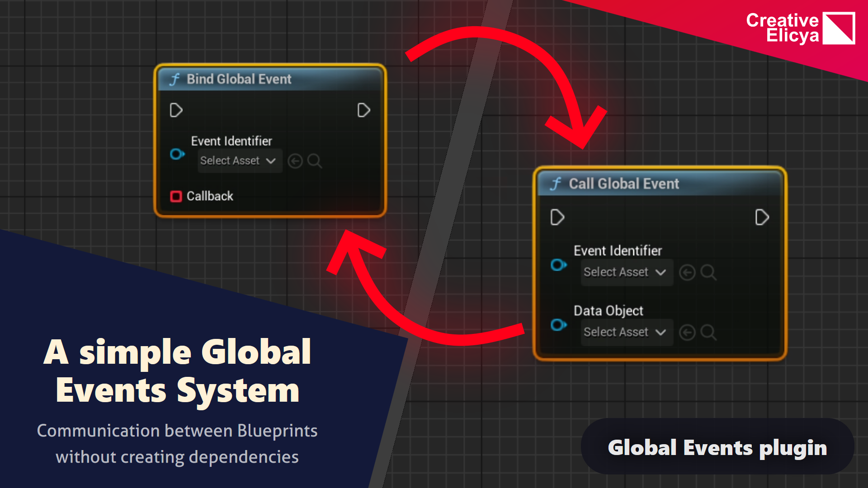Click the execution input pin on Call Global Event

pyautogui.click(x=557, y=217)
